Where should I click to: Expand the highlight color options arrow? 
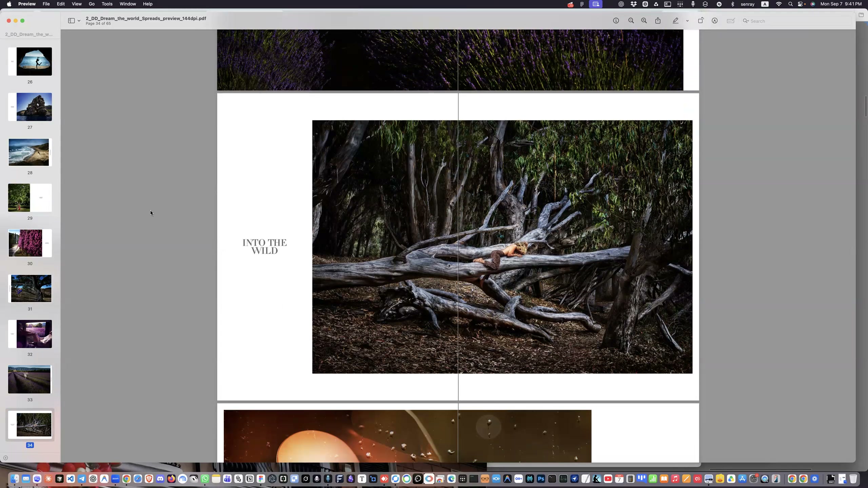[x=687, y=21]
